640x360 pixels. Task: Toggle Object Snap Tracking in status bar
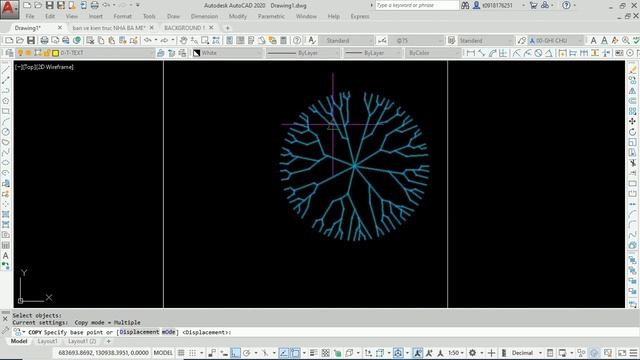click(x=284, y=353)
